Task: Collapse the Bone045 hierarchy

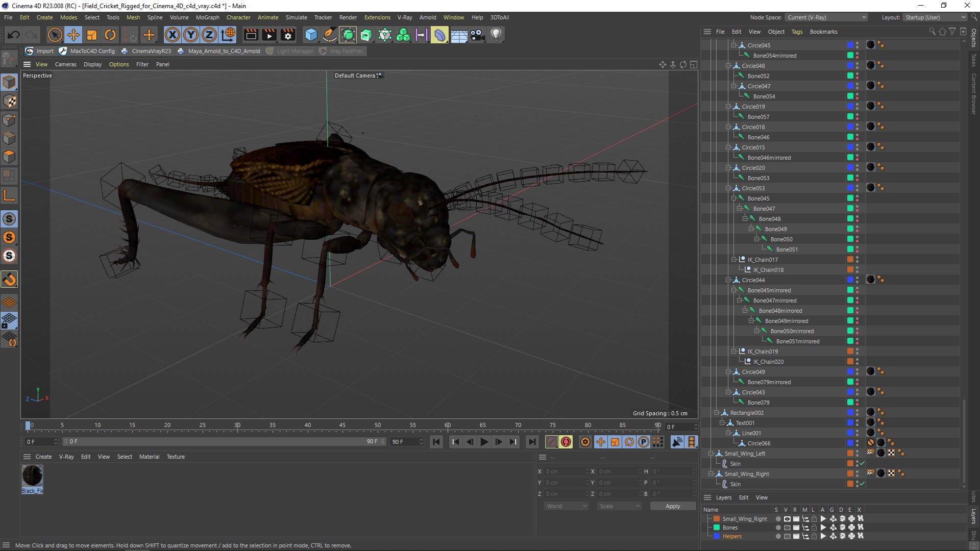Action: [734, 198]
